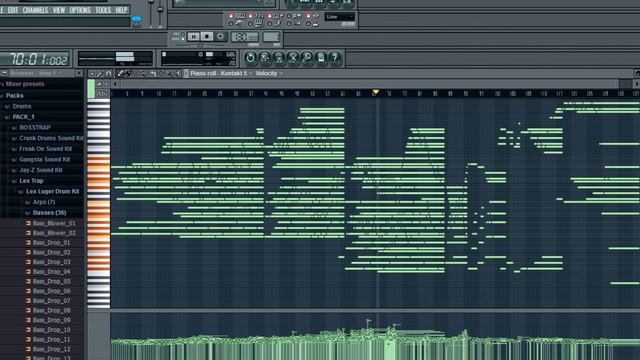Collapse the Basses (36) folder
This screenshot has height=360, width=640.
[49, 213]
